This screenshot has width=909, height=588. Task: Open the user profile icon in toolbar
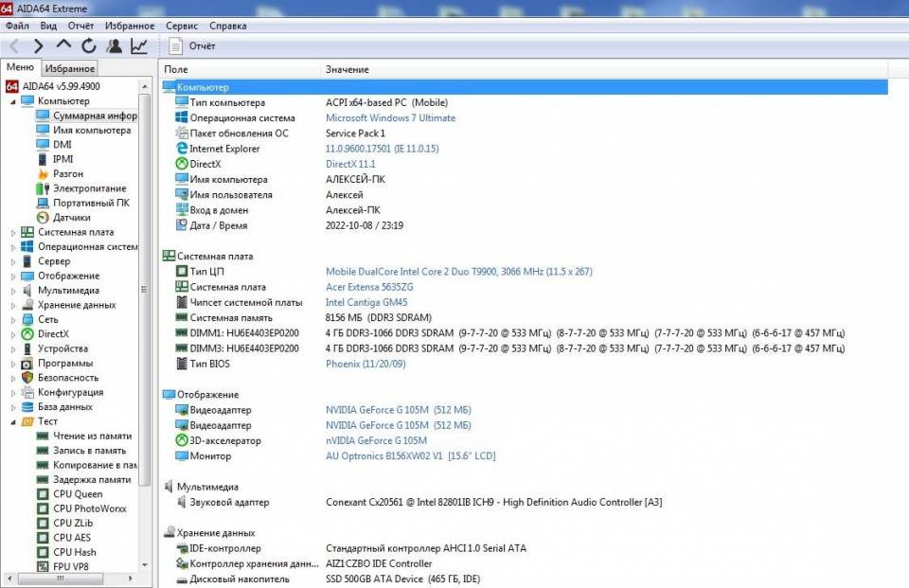(x=114, y=45)
